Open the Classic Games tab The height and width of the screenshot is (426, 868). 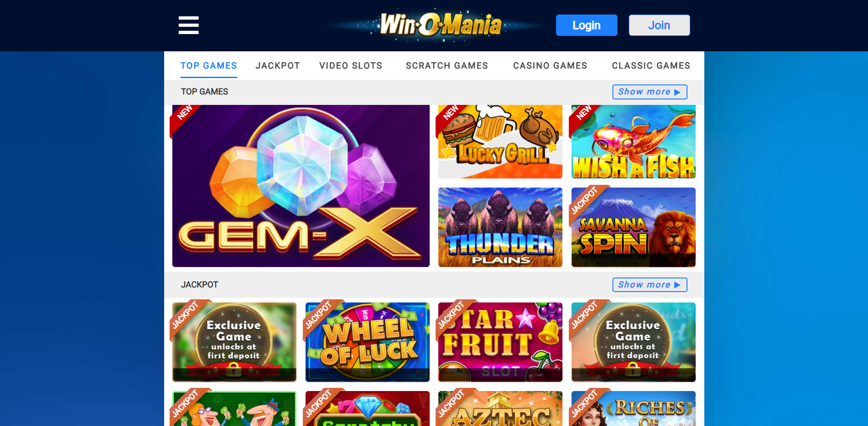click(651, 66)
